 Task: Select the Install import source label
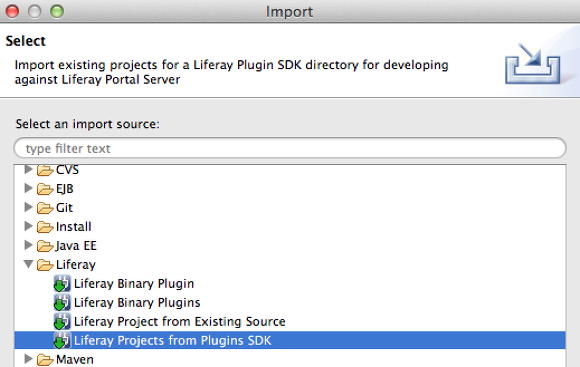click(x=73, y=226)
